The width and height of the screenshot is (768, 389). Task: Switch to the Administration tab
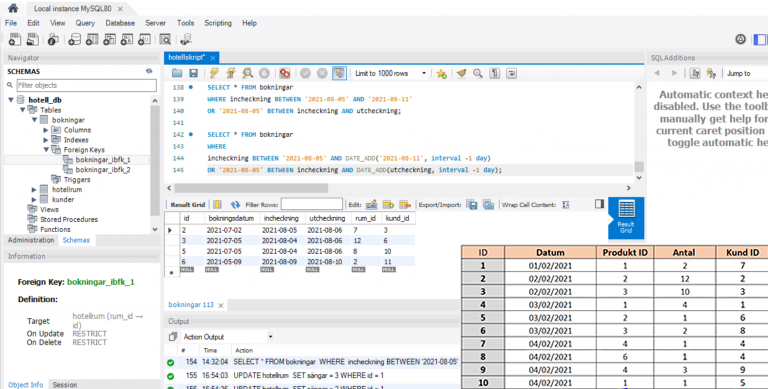[31, 240]
